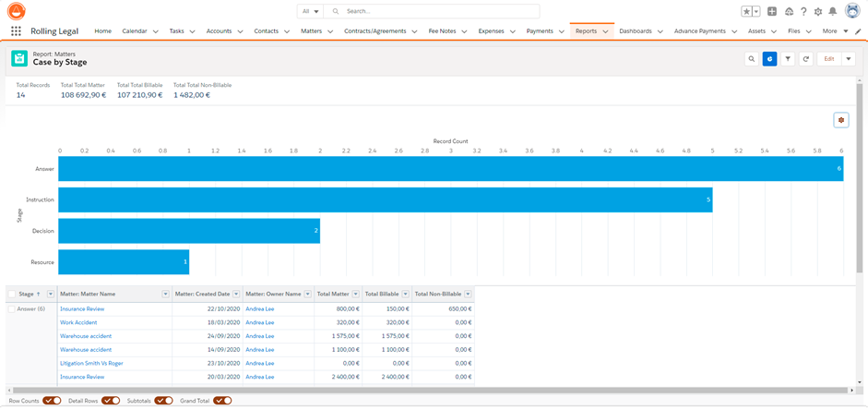The width and height of the screenshot is (868, 410).
Task: Toggle the Grand Total switch
Action: (222, 401)
